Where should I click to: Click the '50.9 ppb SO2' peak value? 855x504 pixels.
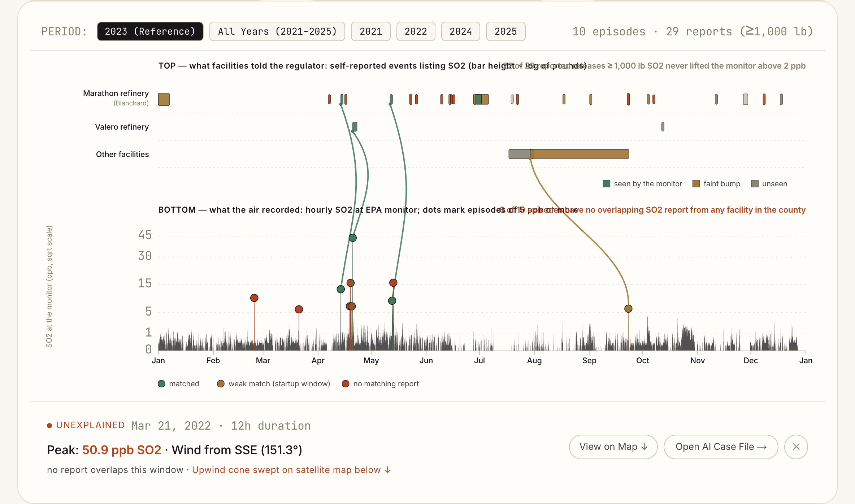pos(122,450)
